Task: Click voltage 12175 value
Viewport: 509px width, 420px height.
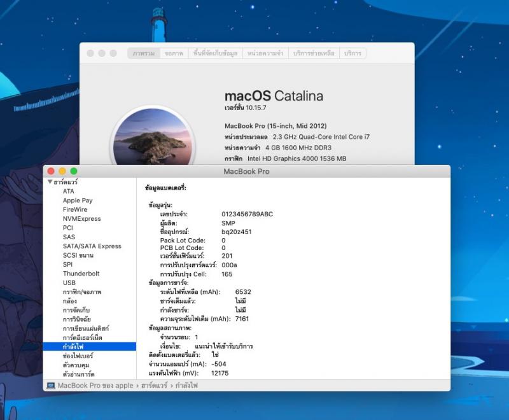Action: 220,373
